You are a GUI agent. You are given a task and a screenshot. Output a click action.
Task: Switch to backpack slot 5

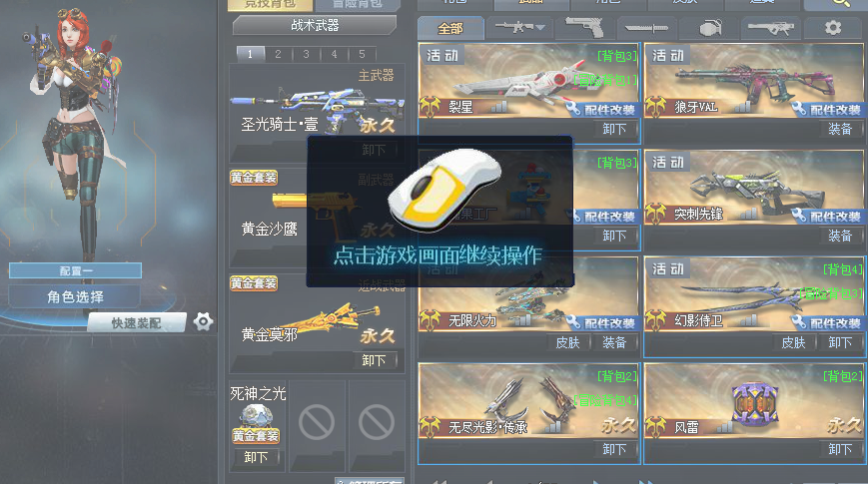tap(360, 54)
